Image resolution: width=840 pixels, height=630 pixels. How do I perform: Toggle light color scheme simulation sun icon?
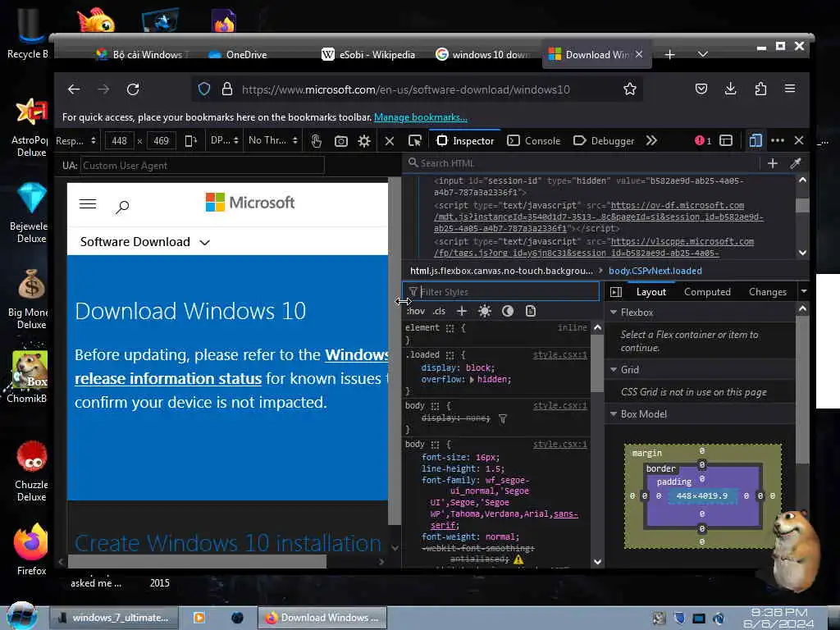[x=485, y=311]
